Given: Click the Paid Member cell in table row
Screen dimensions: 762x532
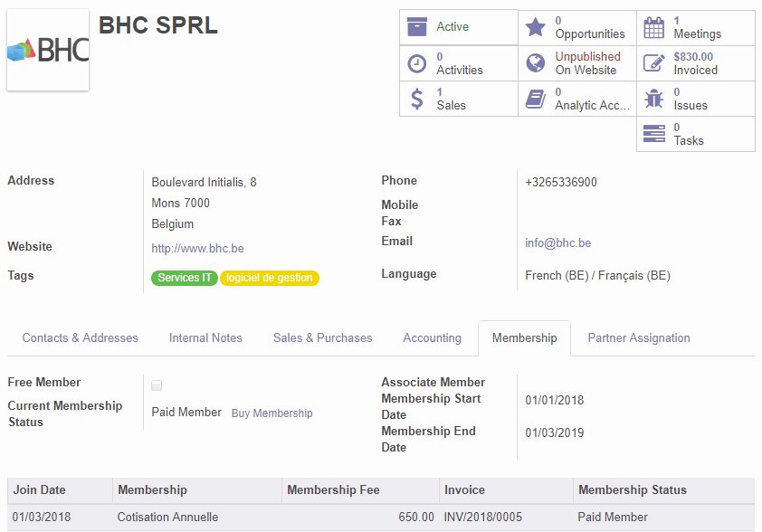Looking at the screenshot, I should (x=613, y=517).
